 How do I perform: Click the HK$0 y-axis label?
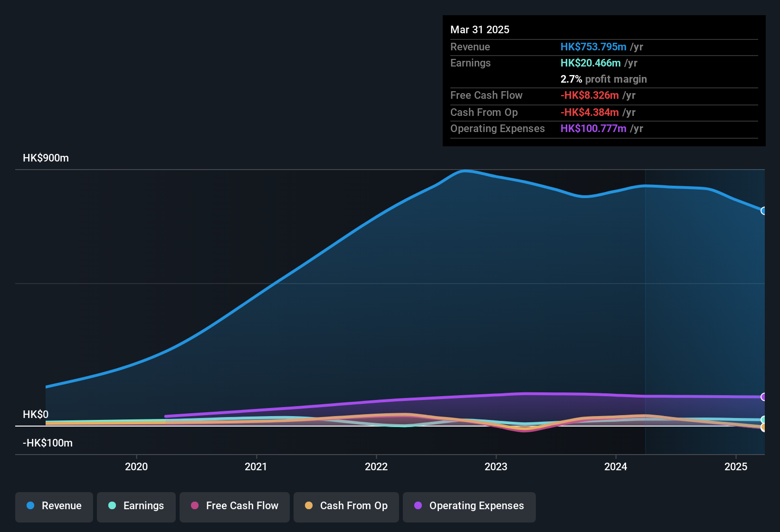36,415
